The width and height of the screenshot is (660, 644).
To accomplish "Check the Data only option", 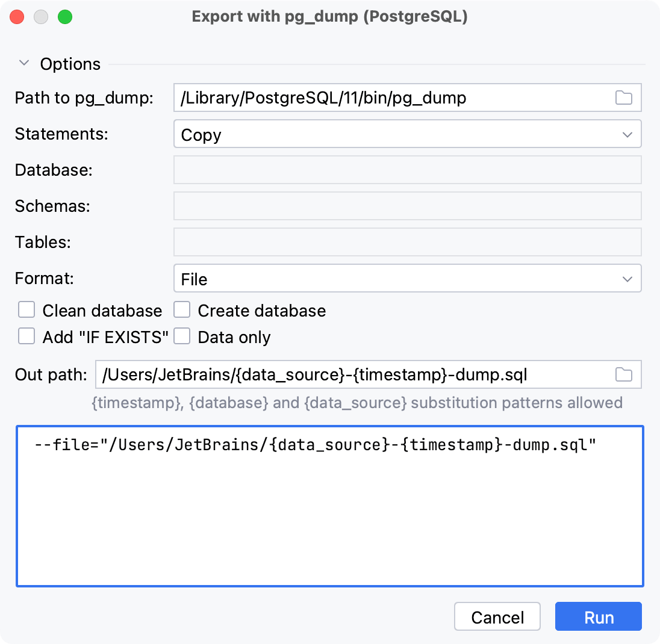I will (182, 336).
